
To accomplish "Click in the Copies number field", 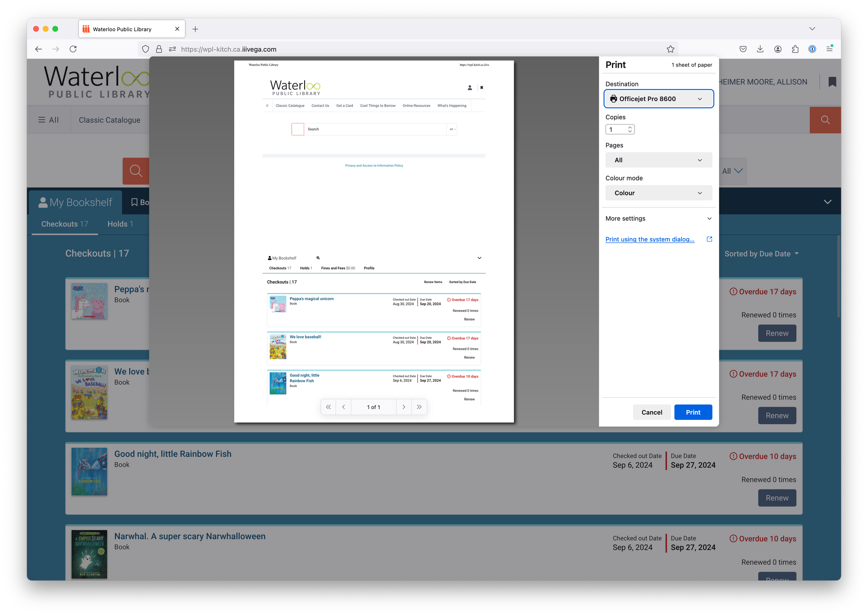I will [x=616, y=129].
